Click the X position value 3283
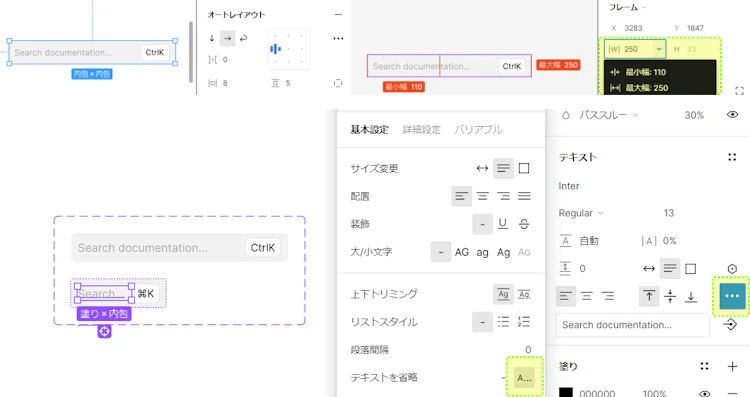Viewport: 750px width, 397px height. [633, 28]
